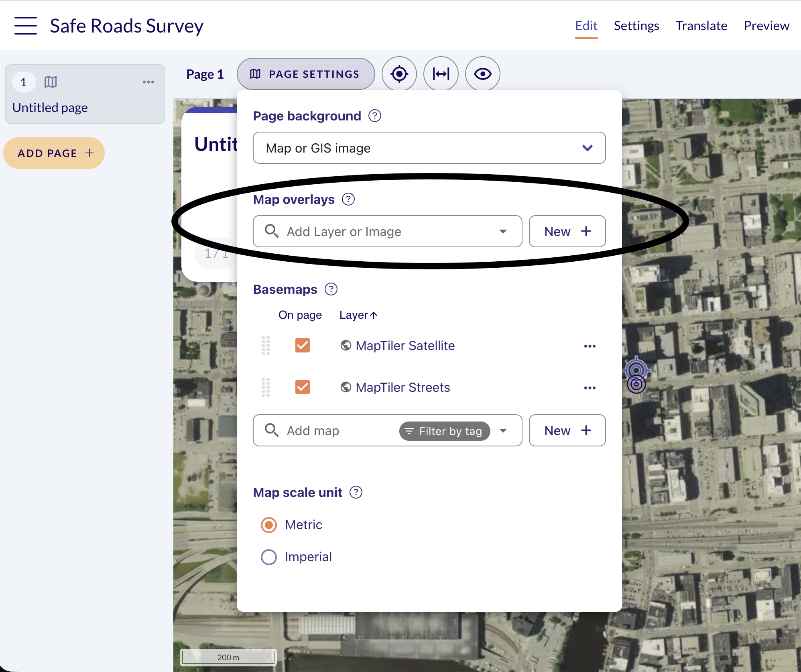
Task: Click search icon in Add map field
Action: 272,430
